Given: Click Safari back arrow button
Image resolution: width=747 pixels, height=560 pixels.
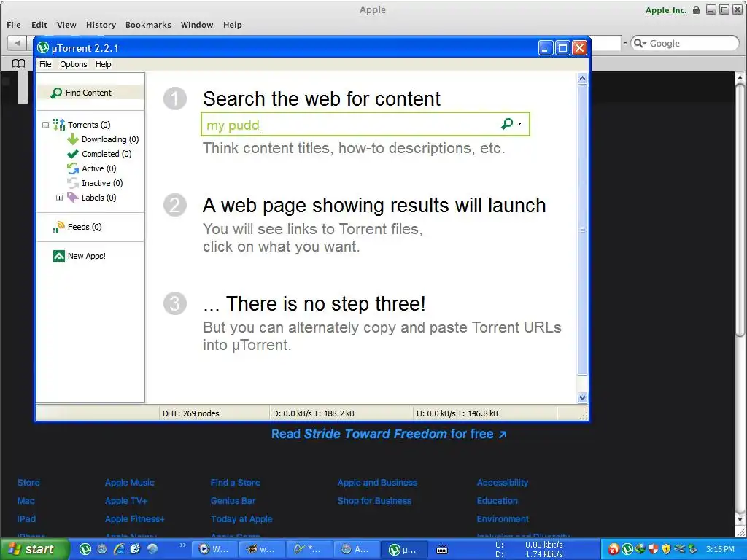Looking at the screenshot, I should [18, 43].
